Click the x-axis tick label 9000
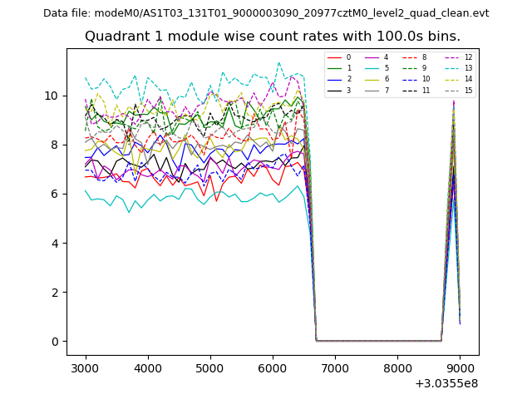Viewport: 532px width, 399px height. [460, 368]
